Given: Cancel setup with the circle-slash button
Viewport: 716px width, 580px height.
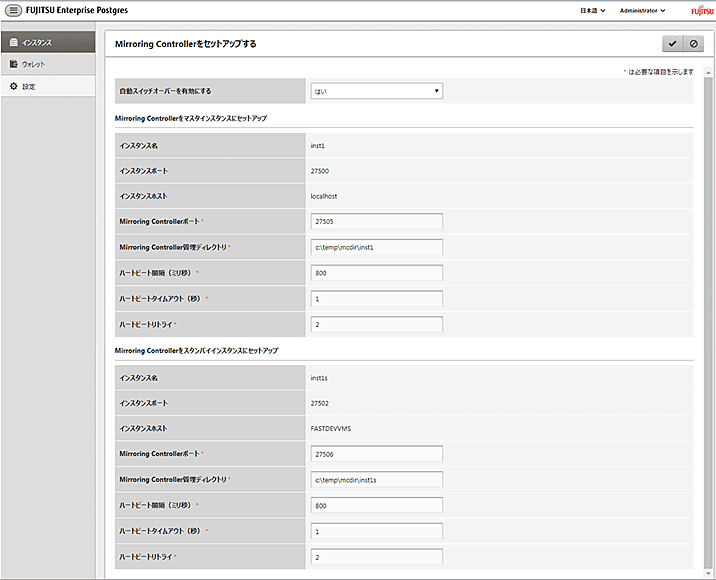Looking at the screenshot, I should [x=693, y=44].
